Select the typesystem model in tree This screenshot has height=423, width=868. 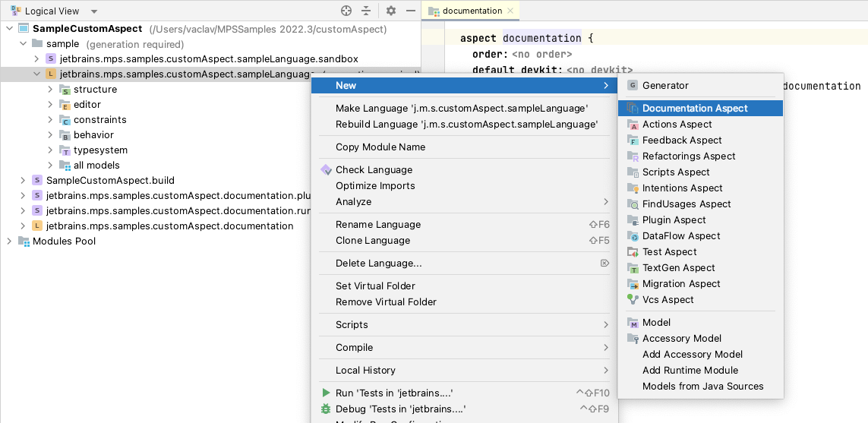pyautogui.click(x=100, y=150)
